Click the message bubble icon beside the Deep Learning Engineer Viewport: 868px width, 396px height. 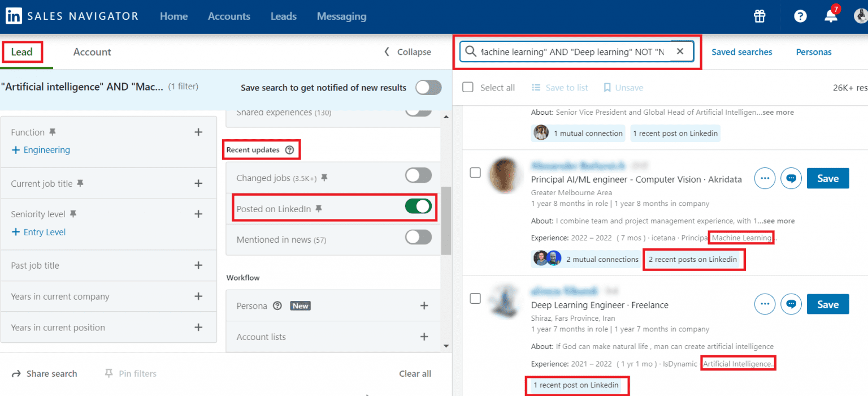coord(791,304)
